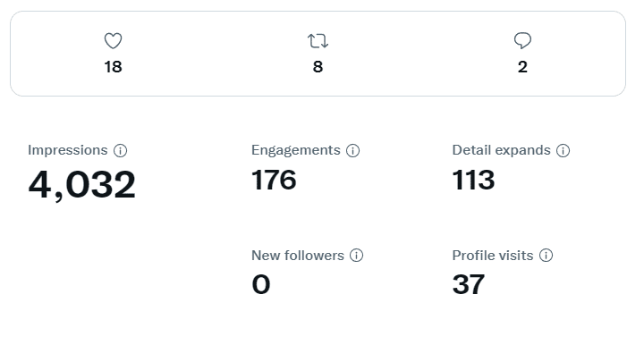The height and width of the screenshot is (345, 644).
Task: Click the 37 profile visits figure
Action: pos(469,284)
